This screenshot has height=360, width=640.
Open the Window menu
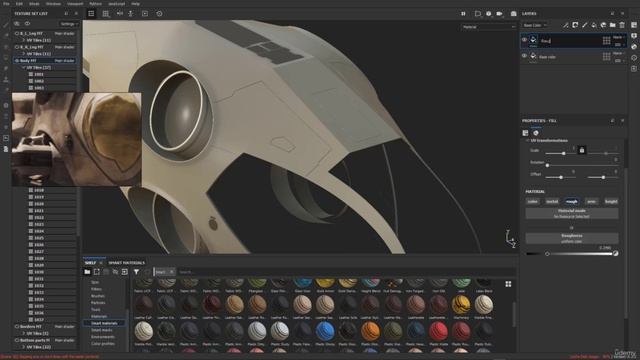[53, 4]
